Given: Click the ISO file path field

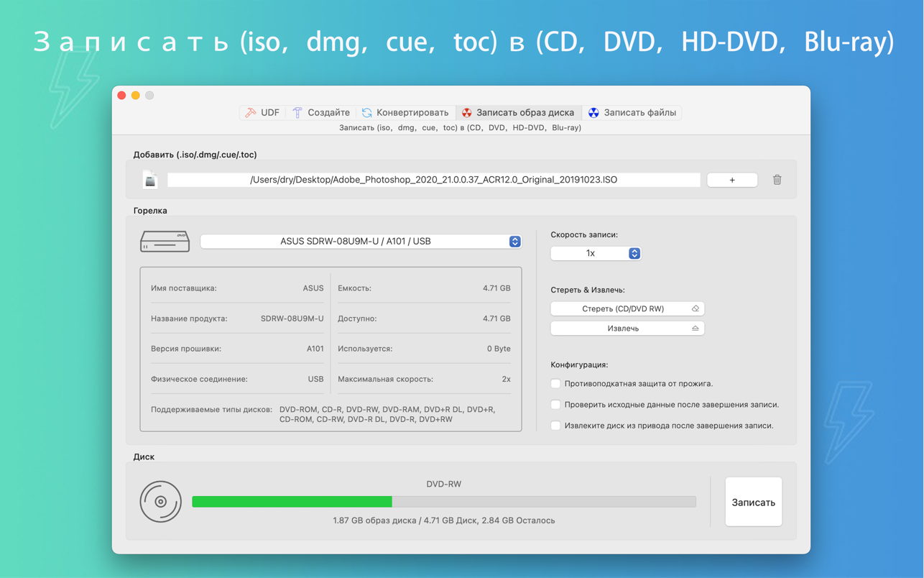Looking at the screenshot, I should [433, 180].
